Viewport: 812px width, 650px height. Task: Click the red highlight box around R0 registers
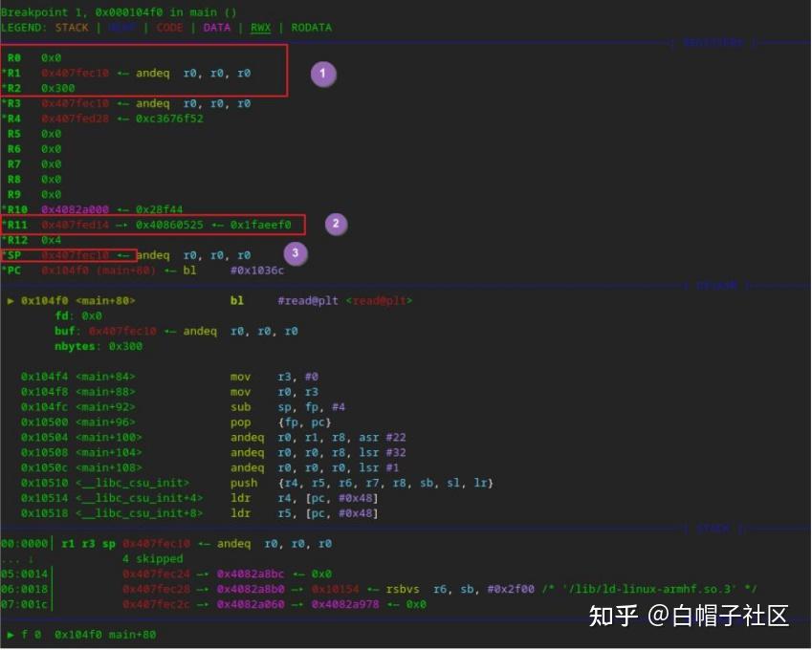tap(148, 73)
